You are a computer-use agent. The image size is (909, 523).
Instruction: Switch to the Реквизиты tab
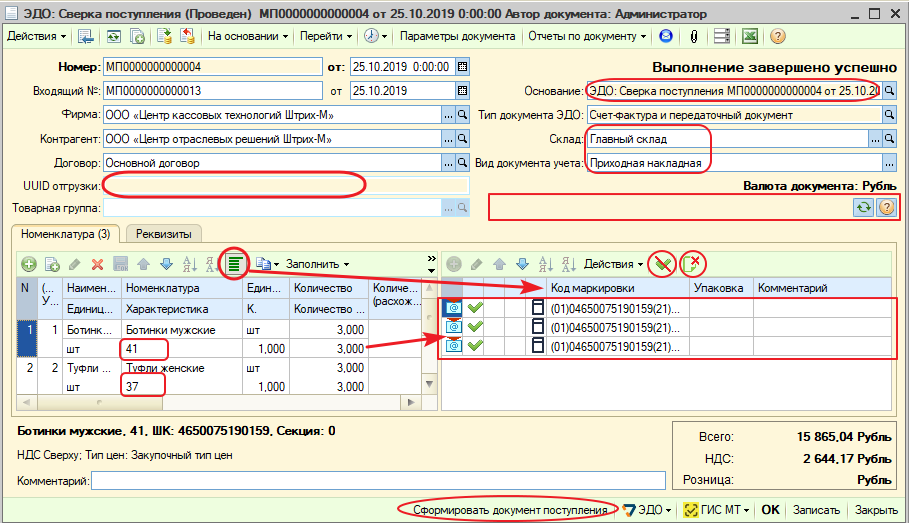pyautogui.click(x=164, y=233)
